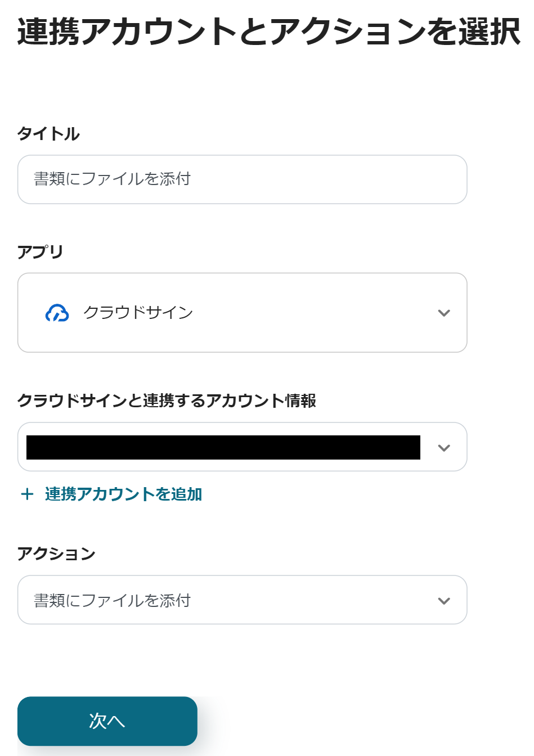Click the CloudSign cloud logo icon
Image resolution: width=534 pixels, height=756 pixels.
coord(57,313)
